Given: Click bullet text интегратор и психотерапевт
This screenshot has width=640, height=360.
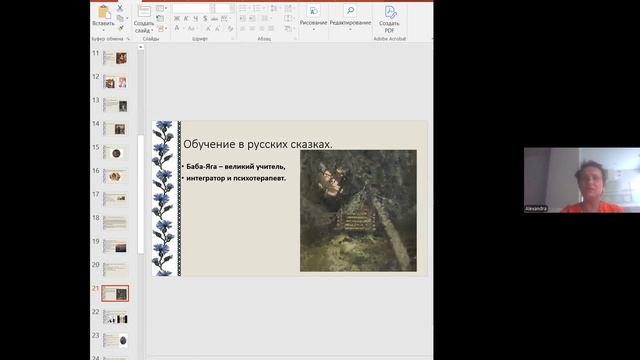Looking at the screenshot, I should 236,178.
